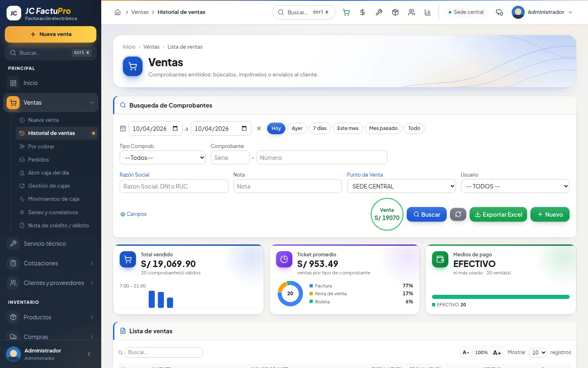Click the box package icon in header
Image resolution: width=588 pixels, height=368 pixels.
pos(395,12)
